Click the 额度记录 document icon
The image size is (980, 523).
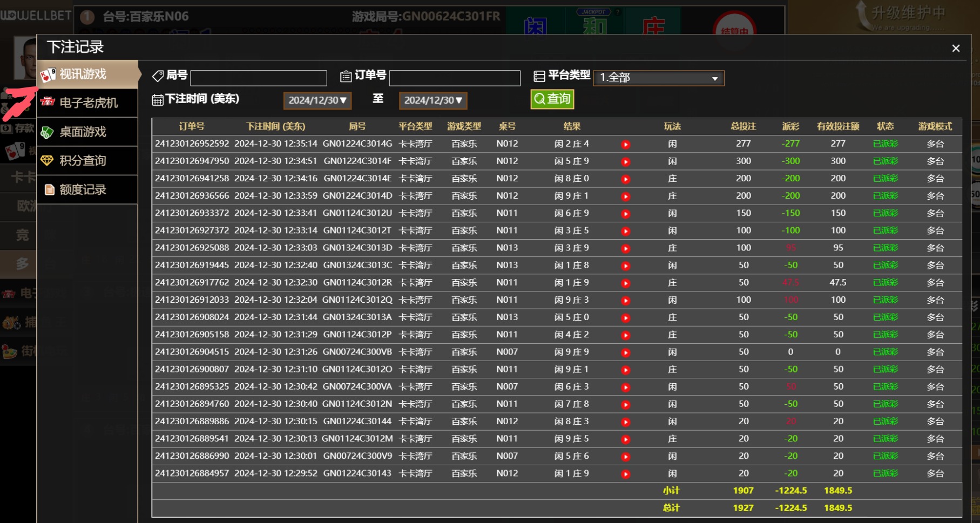click(x=50, y=189)
